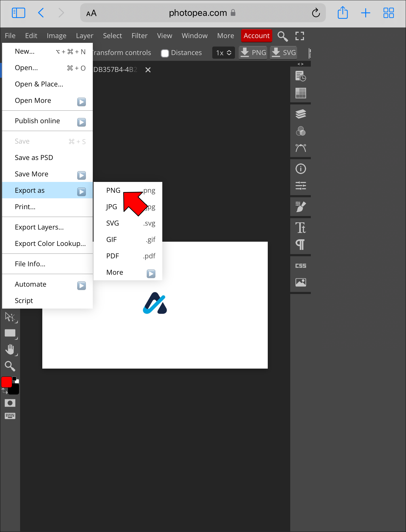406x532 pixels.
Task: Open the Window menu
Action: (x=195, y=36)
